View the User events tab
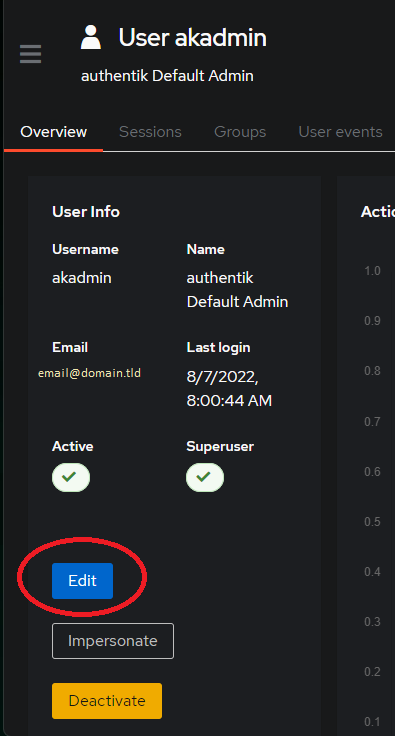This screenshot has height=736, width=395. tap(341, 132)
